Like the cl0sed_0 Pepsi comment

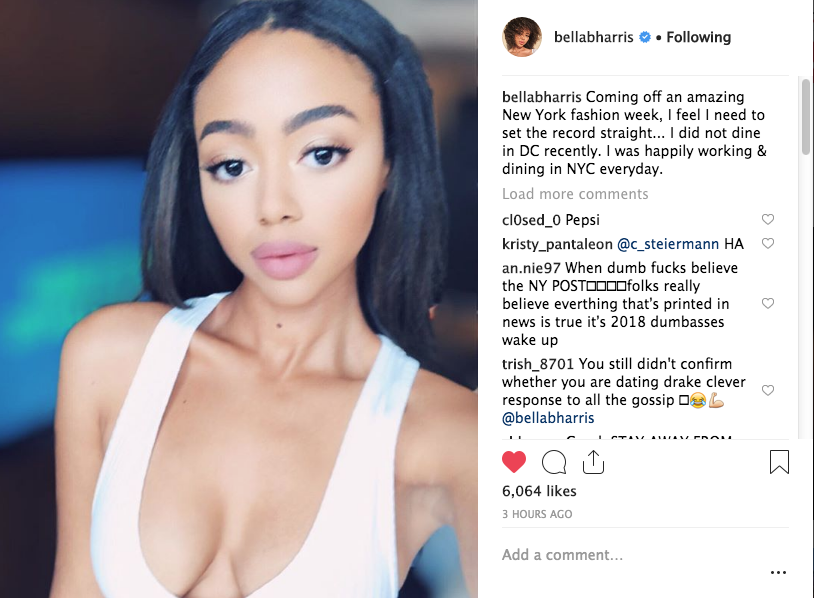pyautogui.click(x=768, y=220)
